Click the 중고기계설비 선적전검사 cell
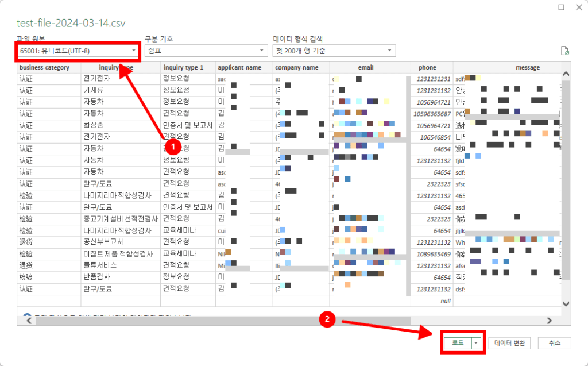The width and height of the screenshot is (588, 366). [x=121, y=219]
